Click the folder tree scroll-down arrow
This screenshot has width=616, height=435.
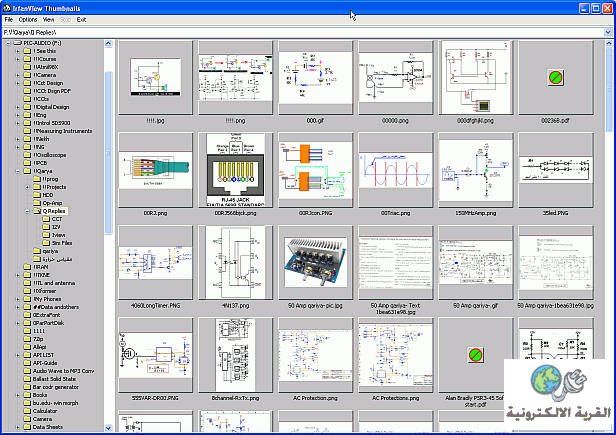(x=109, y=428)
